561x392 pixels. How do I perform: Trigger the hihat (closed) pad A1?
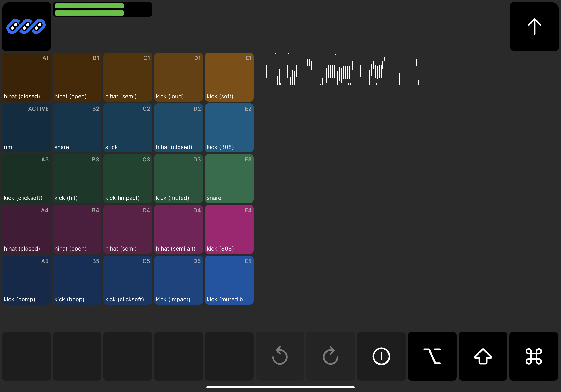coord(26,77)
